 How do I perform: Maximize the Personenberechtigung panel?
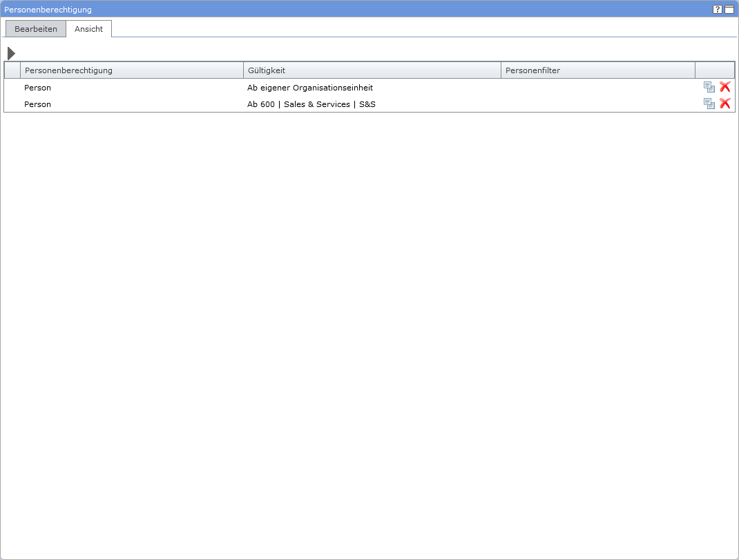729,10
